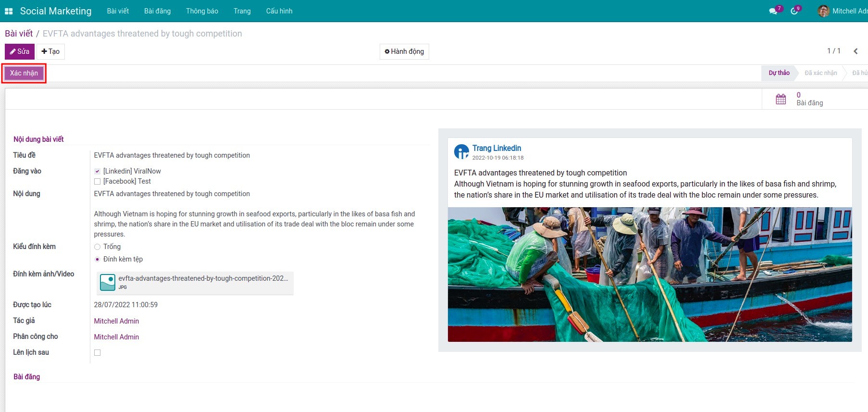
Task: Click the Sửa edit button
Action: [20, 51]
